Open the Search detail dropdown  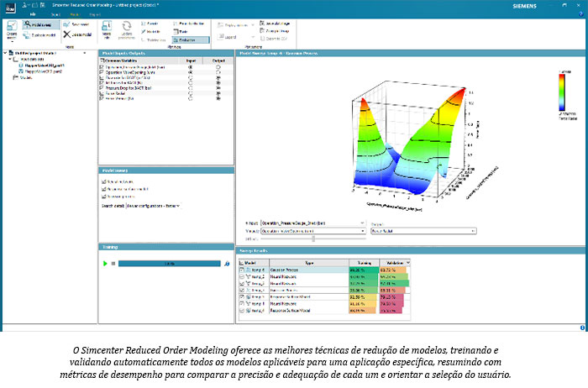pyautogui.click(x=153, y=206)
